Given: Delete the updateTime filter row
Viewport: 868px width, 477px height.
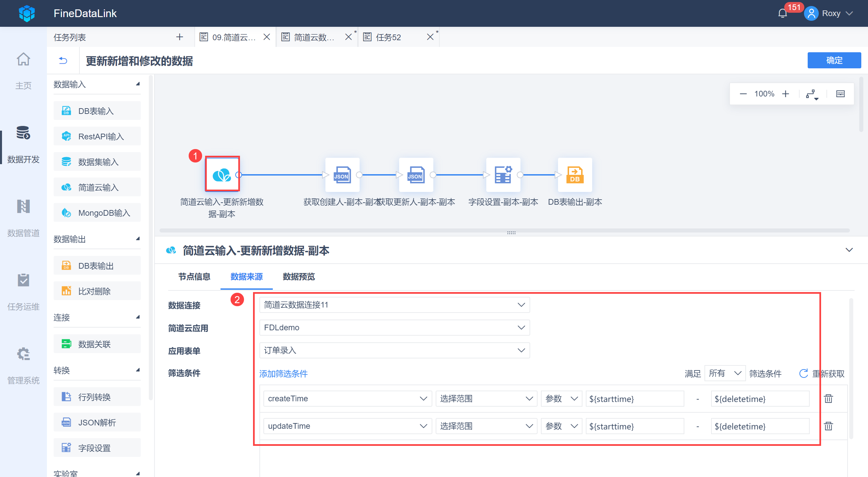Looking at the screenshot, I should (828, 426).
